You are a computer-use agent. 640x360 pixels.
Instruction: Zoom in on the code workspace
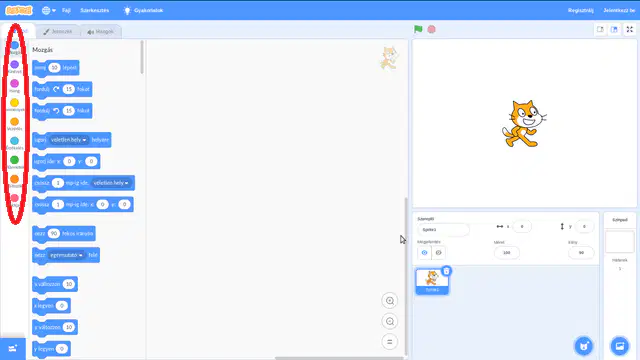click(390, 301)
